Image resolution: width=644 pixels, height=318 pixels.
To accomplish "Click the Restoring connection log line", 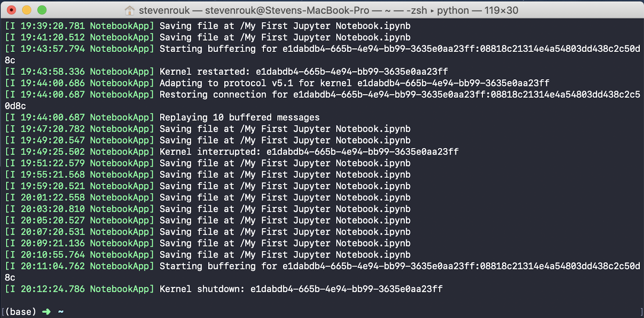I will pyautogui.click(x=322, y=94).
